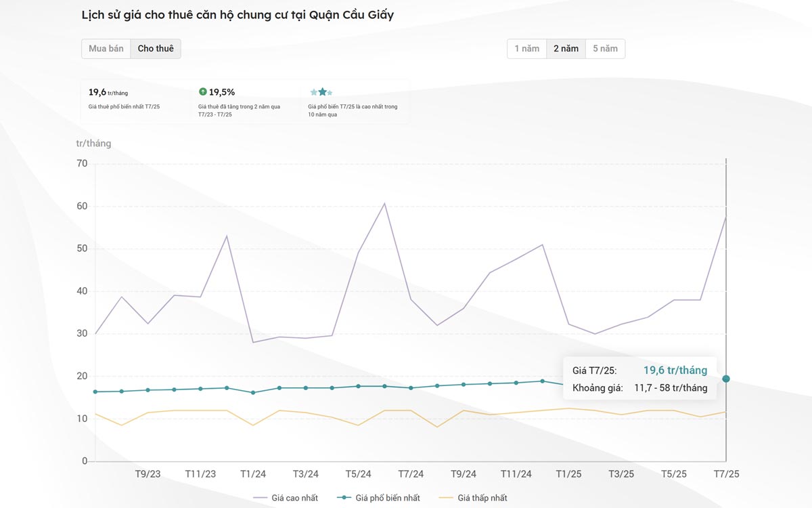Toggle the "Giá cao nhất" legend series
The width and height of the screenshot is (812, 508).
point(286,498)
